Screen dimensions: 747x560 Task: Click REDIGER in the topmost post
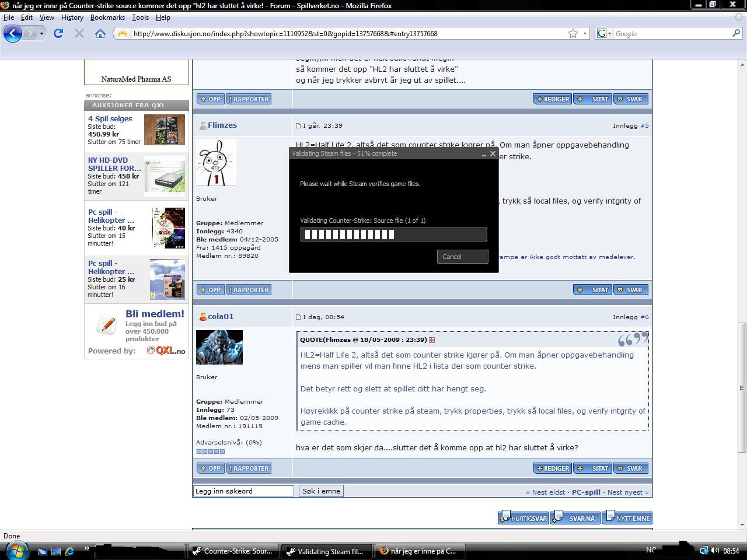coord(552,99)
